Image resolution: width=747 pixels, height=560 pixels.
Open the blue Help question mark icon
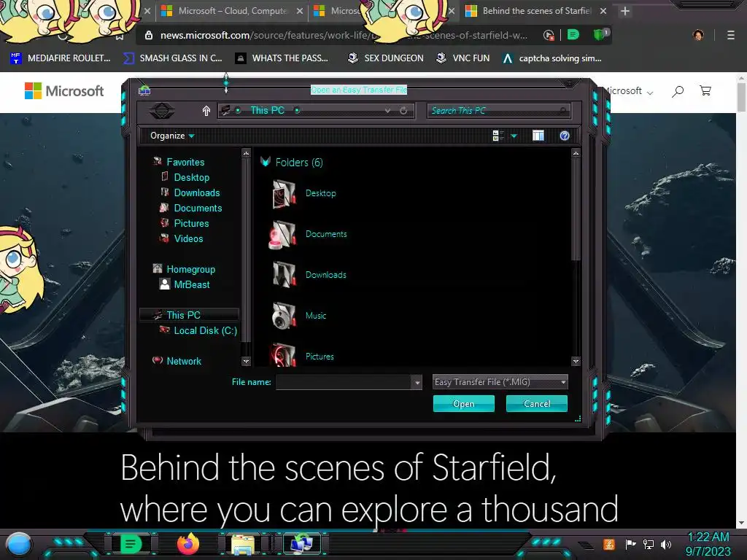[x=565, y=136]
